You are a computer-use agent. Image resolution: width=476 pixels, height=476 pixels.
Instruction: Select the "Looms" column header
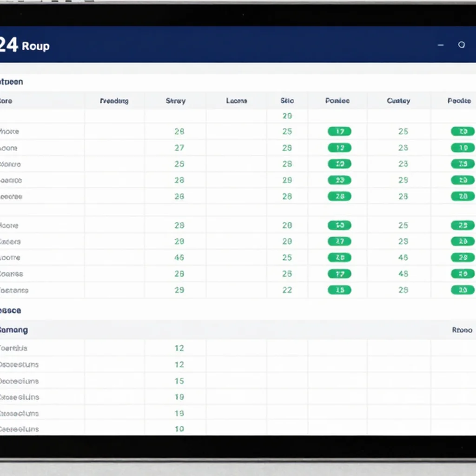click(237, 101)
